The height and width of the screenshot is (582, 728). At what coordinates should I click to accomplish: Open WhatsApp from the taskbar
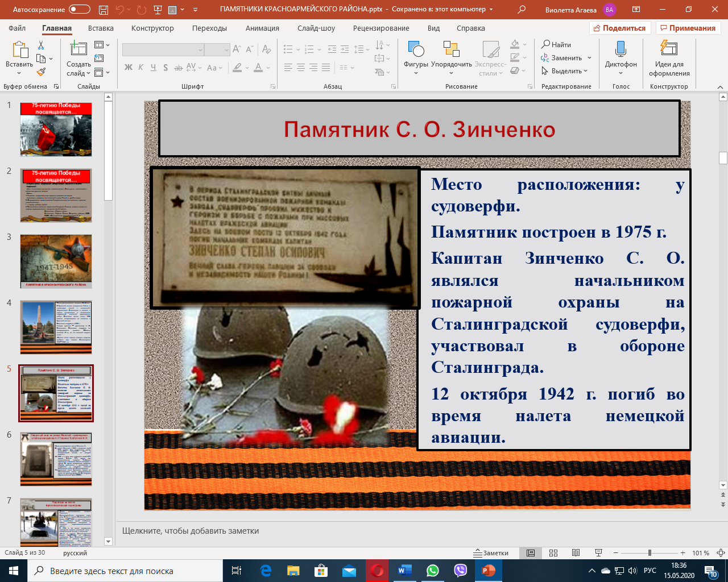[x=433, y=571]
